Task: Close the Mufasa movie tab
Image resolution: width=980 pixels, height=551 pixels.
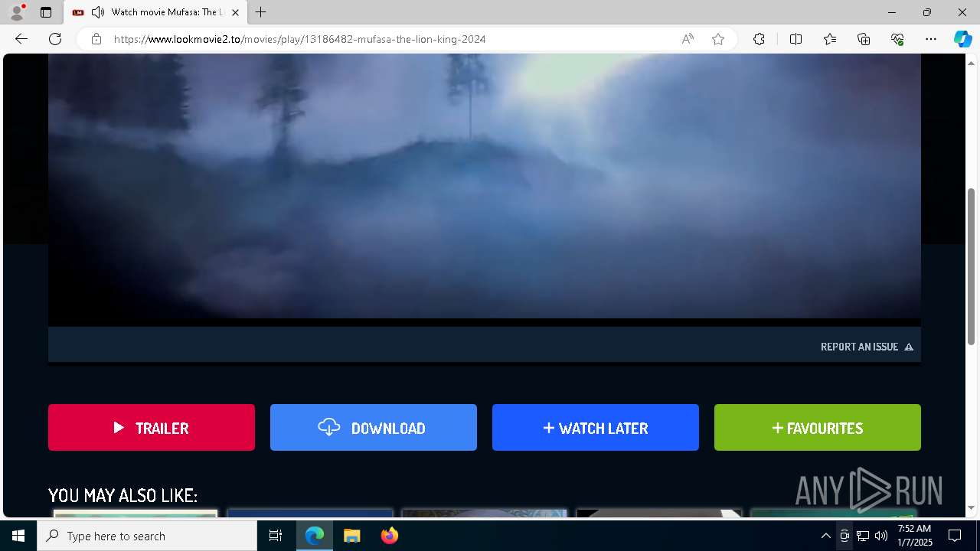Action: pos(235,12)
